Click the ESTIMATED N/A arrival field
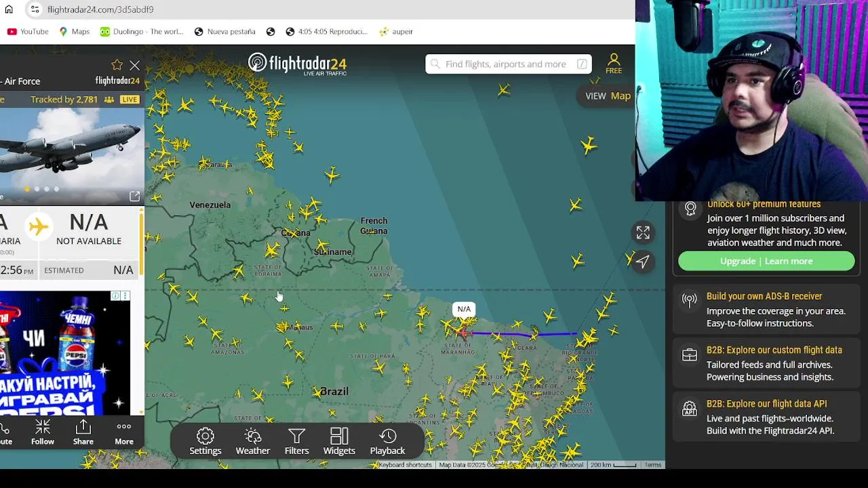Screen dimensions: 868x488 (x=89, y=270)
